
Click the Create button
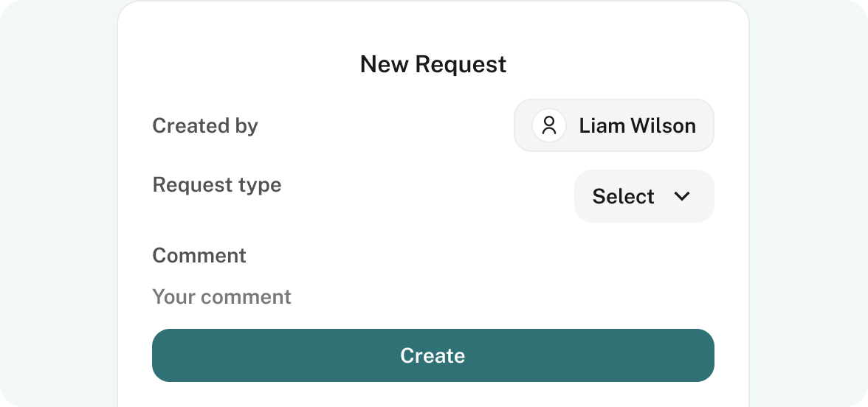point(433,355)
